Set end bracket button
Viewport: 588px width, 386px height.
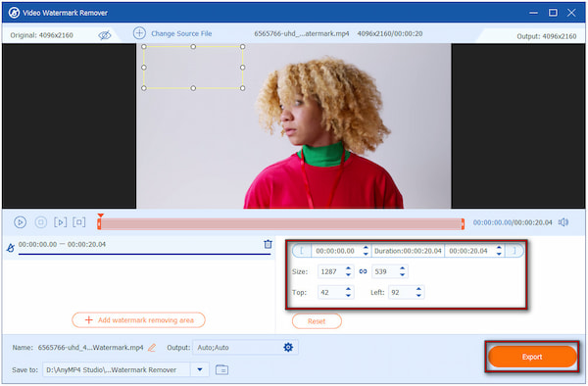(x=514, y=251)
